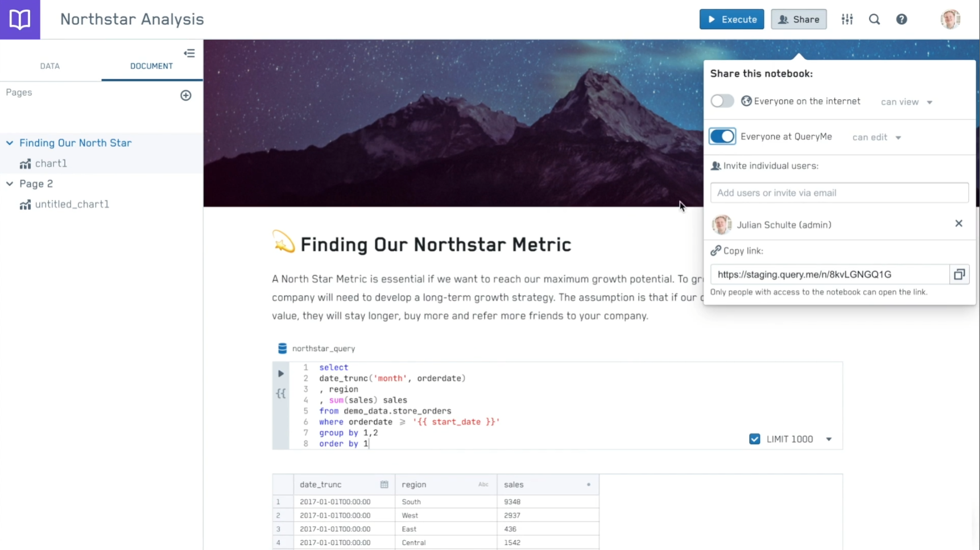Open the help question mark icon
This screenshot has width=980, height=550.
(x=902, y=19)
